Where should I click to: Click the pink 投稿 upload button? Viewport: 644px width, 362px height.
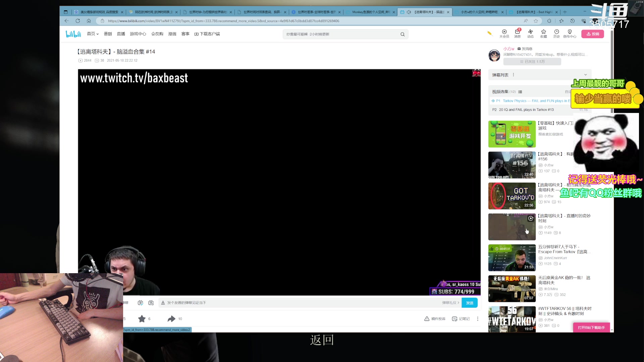pos(592,34)
